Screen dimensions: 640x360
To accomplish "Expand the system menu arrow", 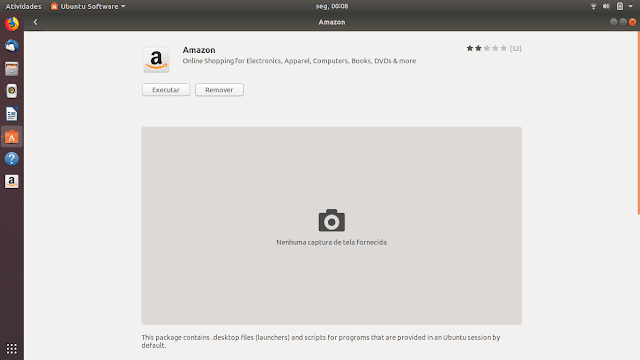I will 631,6.
